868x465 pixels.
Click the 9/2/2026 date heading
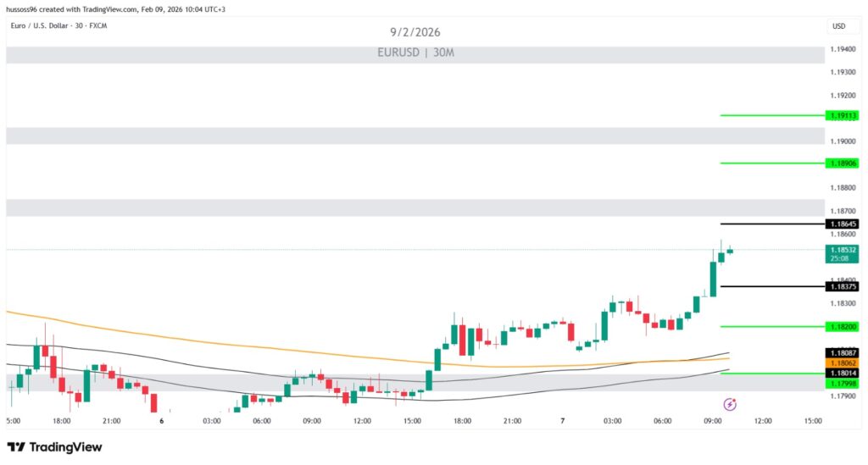[415, 32]
